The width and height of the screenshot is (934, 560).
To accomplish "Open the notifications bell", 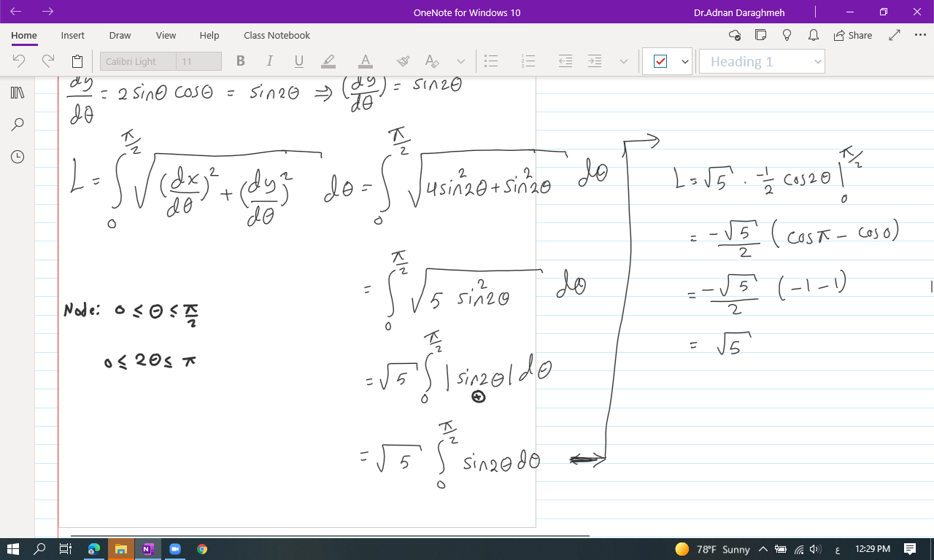I will click(x=814, y=35).
